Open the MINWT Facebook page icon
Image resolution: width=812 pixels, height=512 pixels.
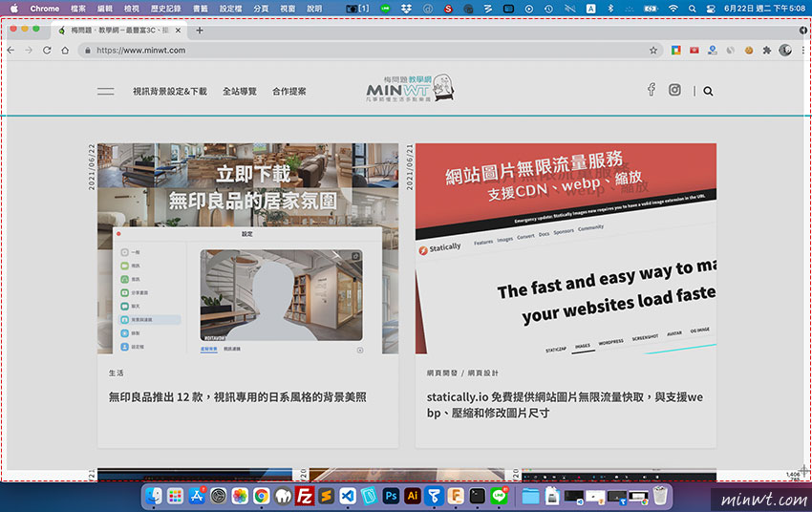pos(651,90)
